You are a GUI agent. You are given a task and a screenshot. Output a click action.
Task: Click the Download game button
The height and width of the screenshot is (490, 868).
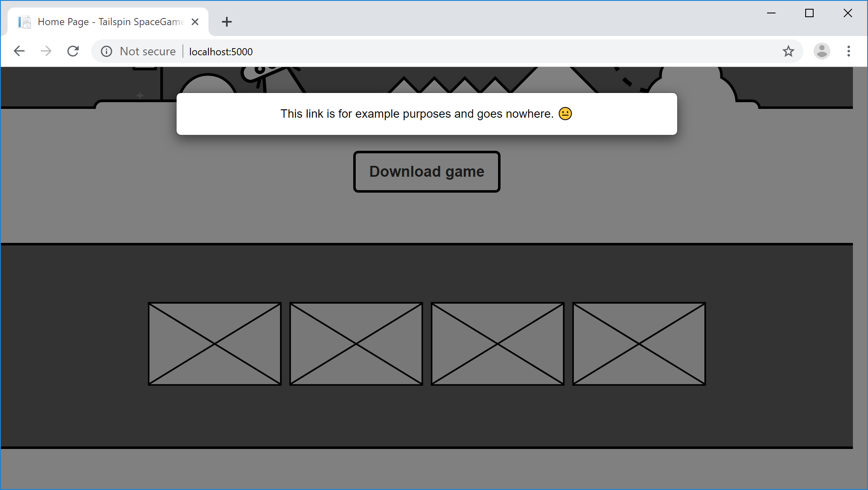click(427, 172)
